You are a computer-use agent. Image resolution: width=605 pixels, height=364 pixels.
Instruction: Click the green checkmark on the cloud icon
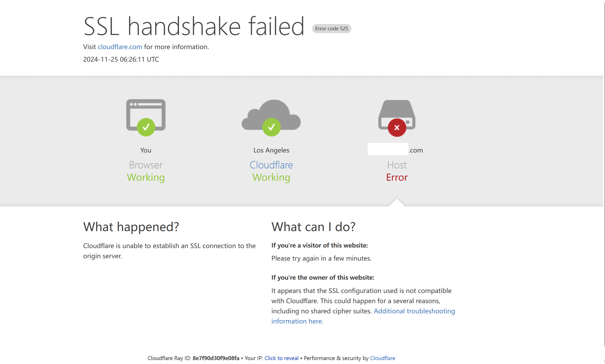tap(271, 127)
